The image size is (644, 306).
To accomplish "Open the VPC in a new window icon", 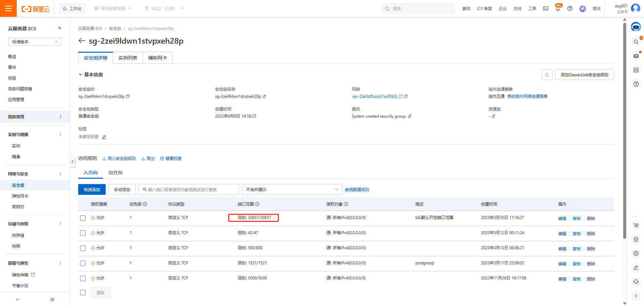I will 400,96.
